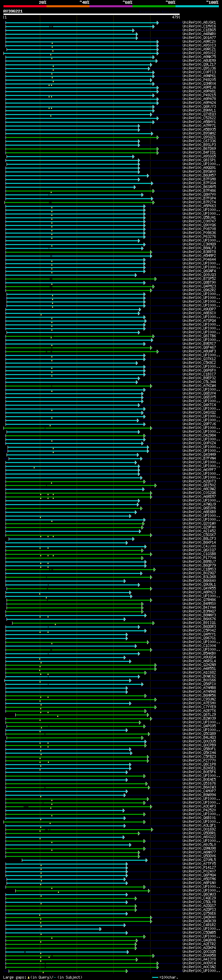The image size is (222, 980).
Task: Select hit label UniRef100_B7FGG4
Action: click(199, 183)
